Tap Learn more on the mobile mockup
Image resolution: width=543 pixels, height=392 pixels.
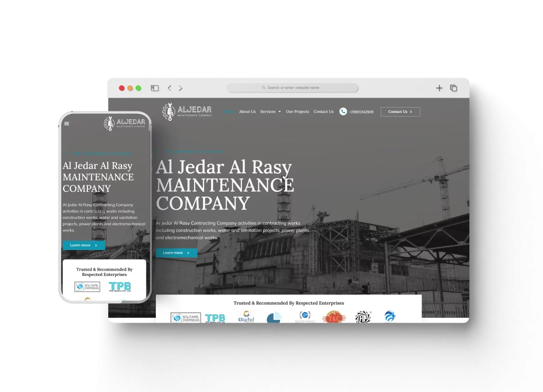[x=83, y=245]
